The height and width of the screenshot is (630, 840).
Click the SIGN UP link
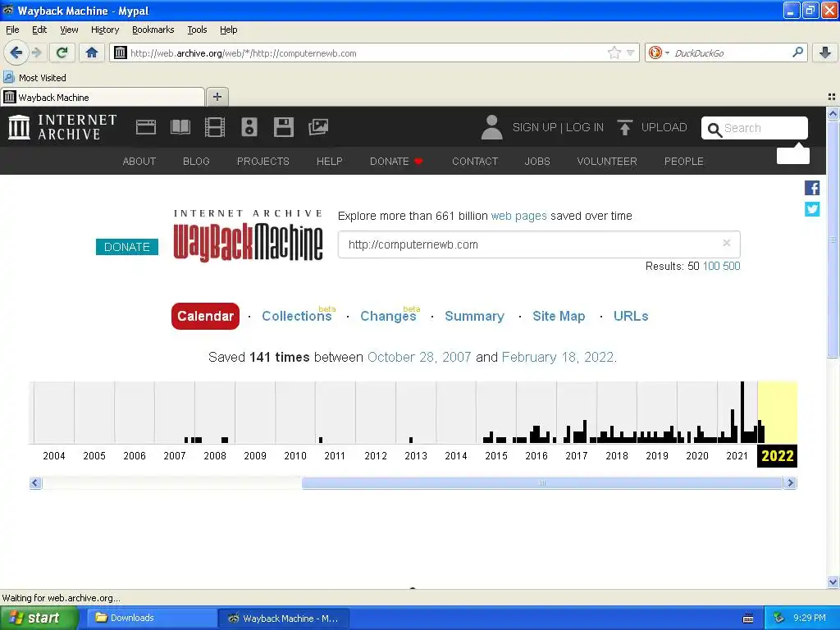click(535, 127)
